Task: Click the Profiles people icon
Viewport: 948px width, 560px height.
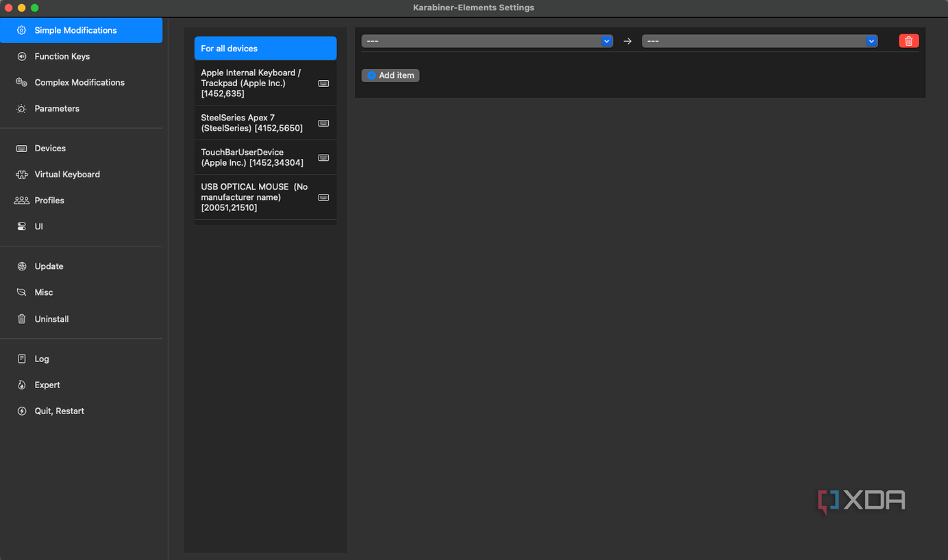Action: pos(21,200)
